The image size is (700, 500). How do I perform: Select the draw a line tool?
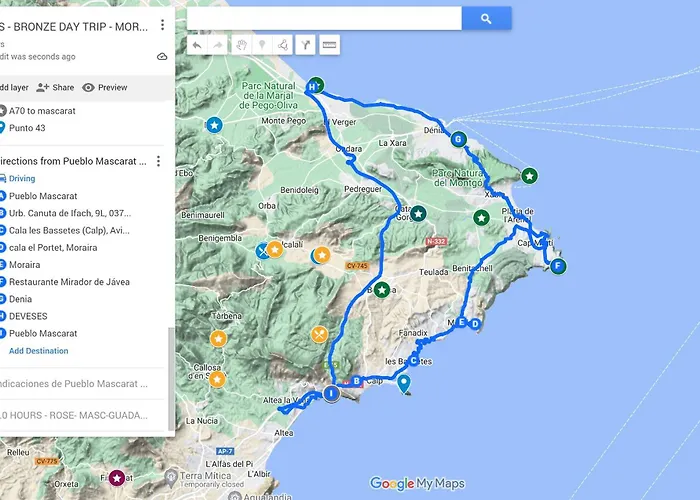point(284,45)
